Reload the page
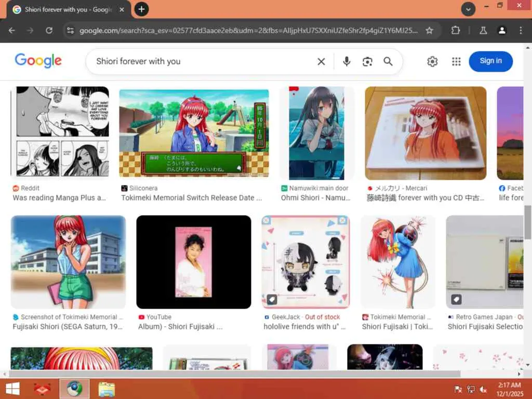Image resolution: width=532 pixels, height=399 pixels. point(49,31)
